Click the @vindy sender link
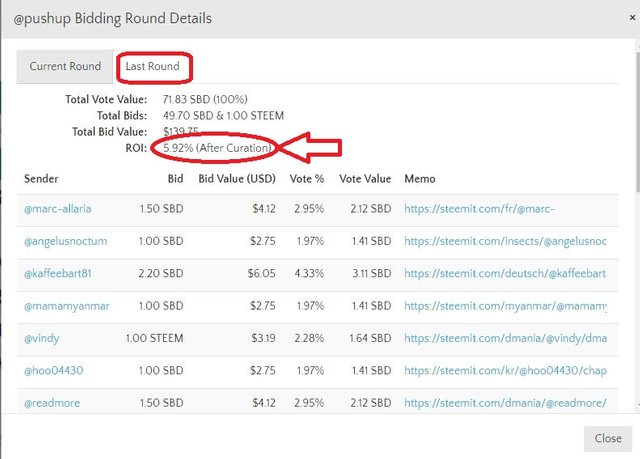The height and width of the screenshot is (459, 640). click(41, 338)
